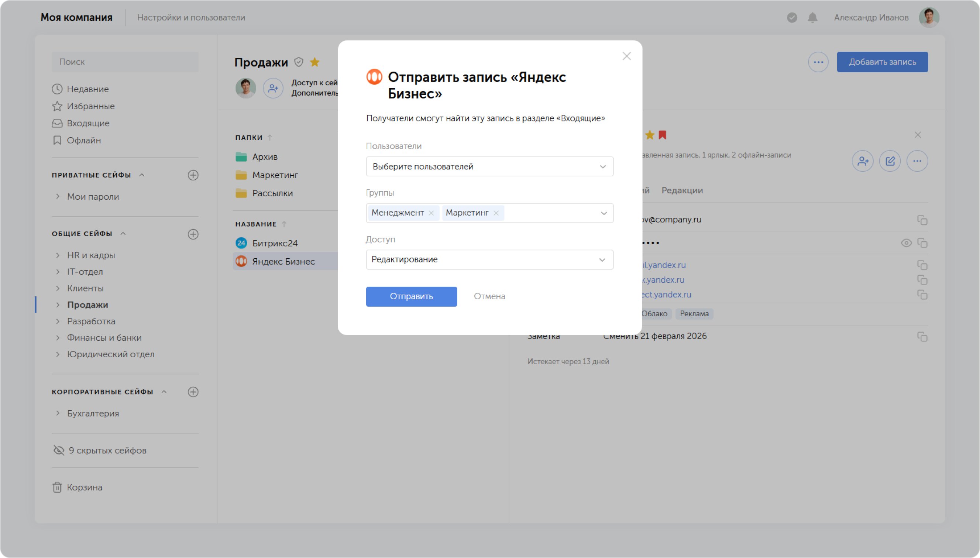Viewport: 980px width, 558px height.
Task: Add a new shared safe
Action: click(193, 234)
